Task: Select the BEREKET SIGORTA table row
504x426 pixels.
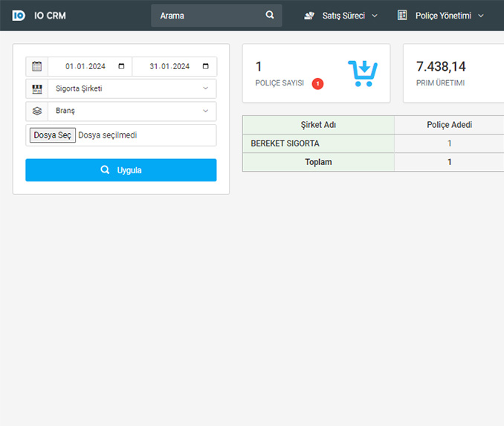Action: [x=318, y=143]
